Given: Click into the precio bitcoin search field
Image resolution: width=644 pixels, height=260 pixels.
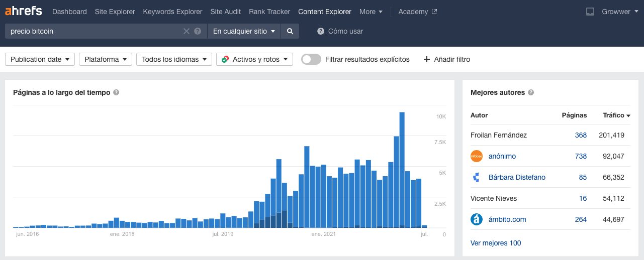Looking at the screenshot, I should 93,31.
